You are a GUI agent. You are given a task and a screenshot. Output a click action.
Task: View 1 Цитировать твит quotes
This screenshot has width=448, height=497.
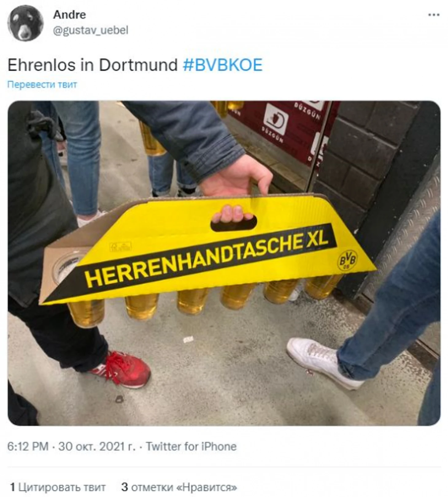(58, 487)
